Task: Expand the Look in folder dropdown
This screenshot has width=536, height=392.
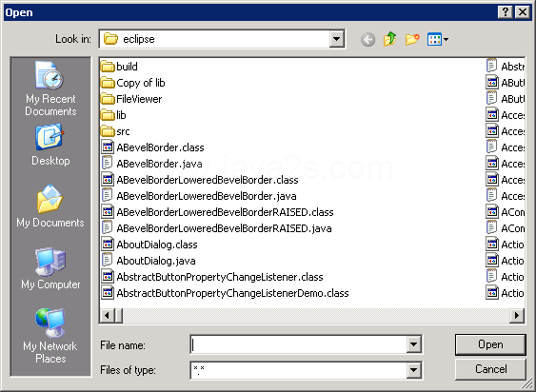Action: click(x=337, y=39)
